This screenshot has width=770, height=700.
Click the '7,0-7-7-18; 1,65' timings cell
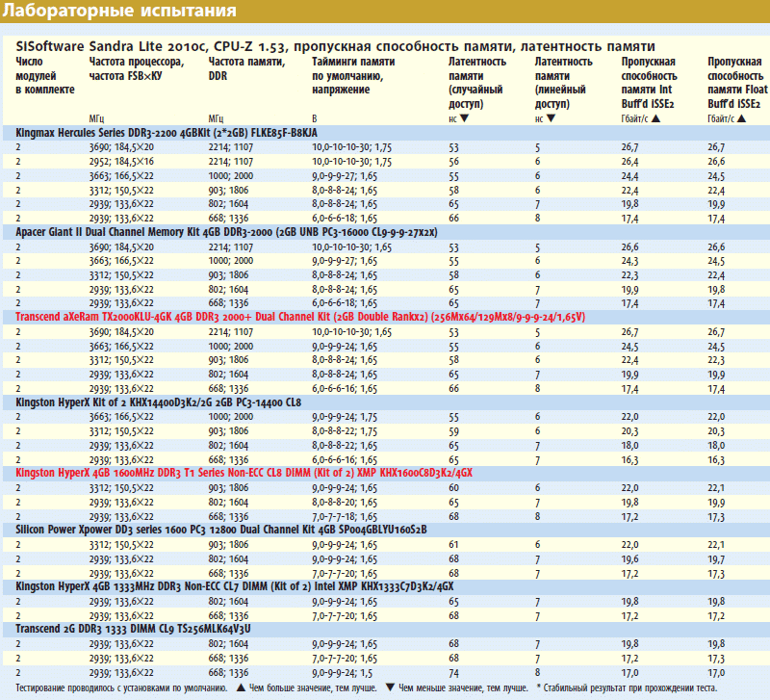click(x=345, y=517)
